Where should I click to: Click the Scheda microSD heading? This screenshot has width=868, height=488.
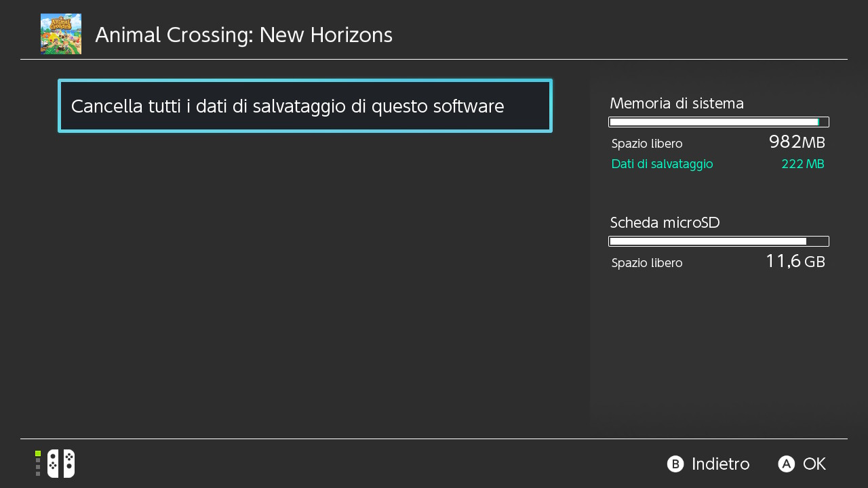[x=665, y=223]
